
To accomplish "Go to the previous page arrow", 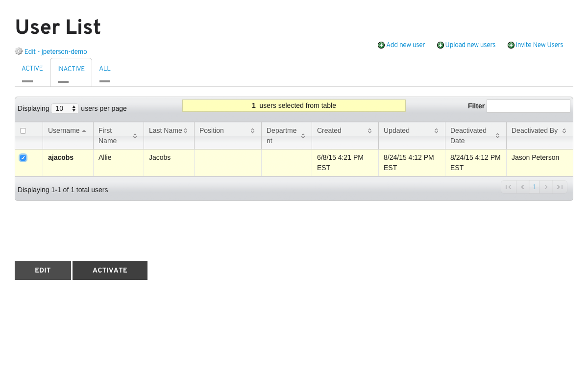I will coord(522,187).
